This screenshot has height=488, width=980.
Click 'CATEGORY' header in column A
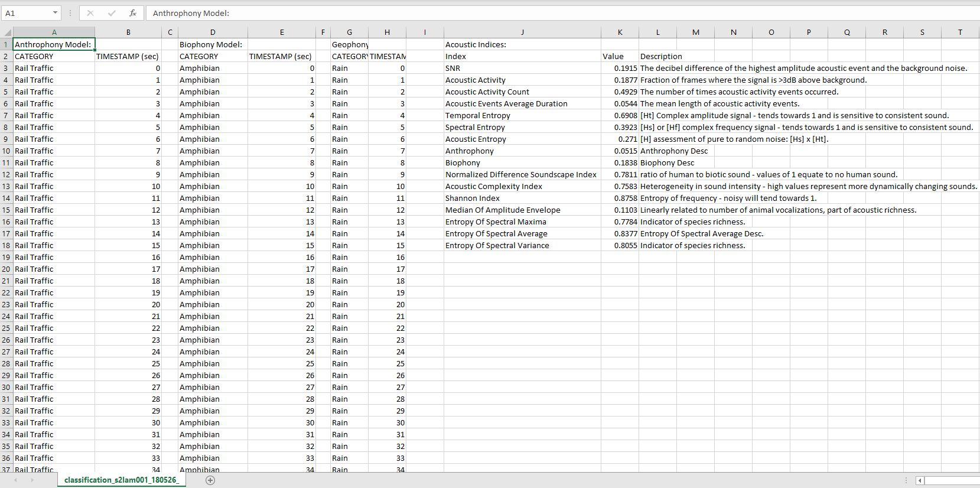pos(54,56)
